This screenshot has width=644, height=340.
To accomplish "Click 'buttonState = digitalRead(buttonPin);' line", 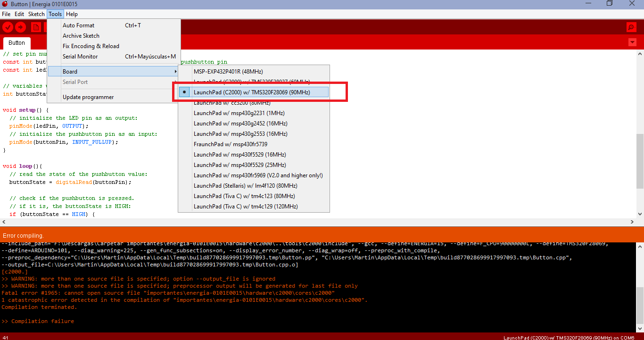I will point(70,182).
